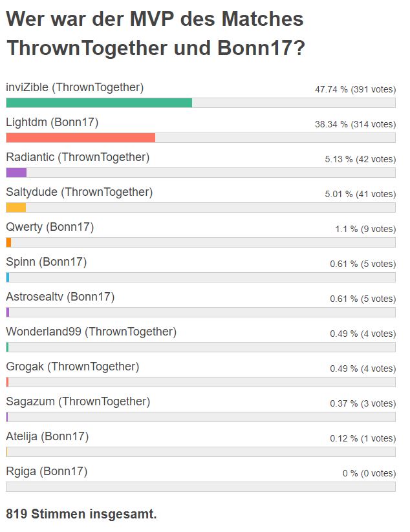Click the 38.34 % (314 votes) text

[x=356, y=125]
